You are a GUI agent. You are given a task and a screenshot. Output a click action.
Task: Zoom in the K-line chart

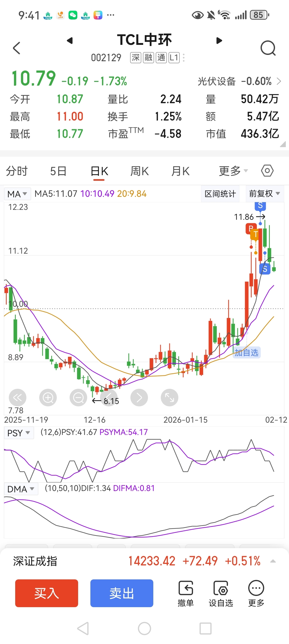pos(48,398)
